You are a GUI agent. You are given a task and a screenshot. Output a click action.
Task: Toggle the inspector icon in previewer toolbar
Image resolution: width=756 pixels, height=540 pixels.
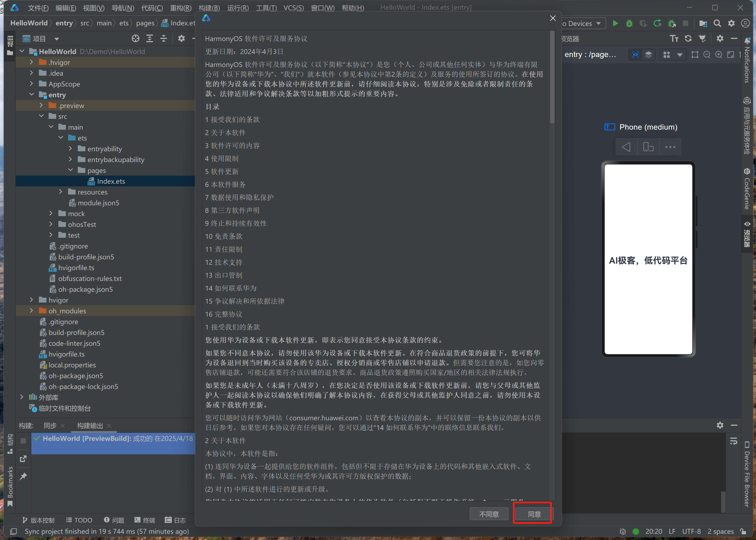(635, 55)
